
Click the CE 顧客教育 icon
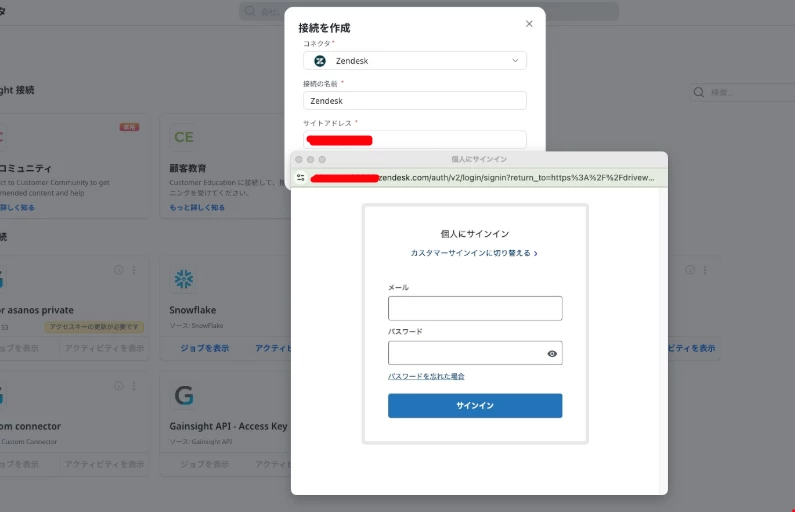coord(184,137)
